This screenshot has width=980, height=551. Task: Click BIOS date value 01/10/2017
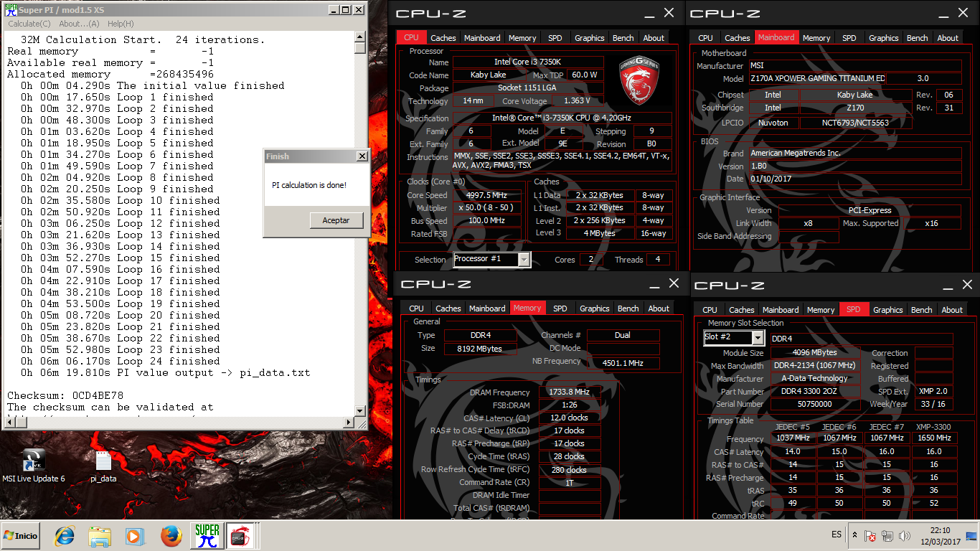click(x=855, y=179)
